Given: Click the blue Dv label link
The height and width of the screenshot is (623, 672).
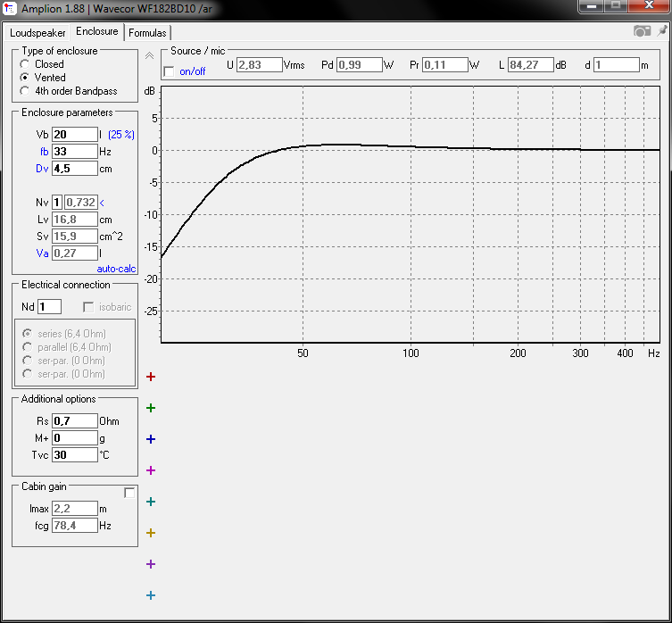Looking at the screenshot, I should 42,169.
